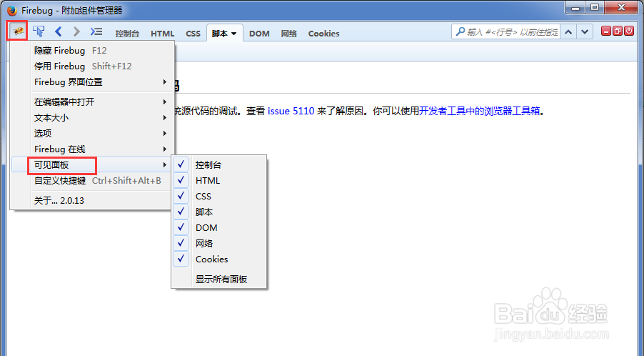Open 脚本 tab dropdown arrow
Viewport: 644px width, 356px height.
[233, 34]
